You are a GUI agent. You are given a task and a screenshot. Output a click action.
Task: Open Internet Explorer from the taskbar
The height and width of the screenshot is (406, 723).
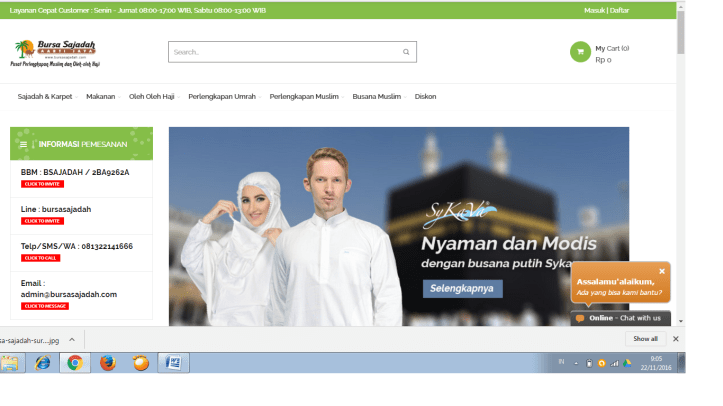(42, 363)
